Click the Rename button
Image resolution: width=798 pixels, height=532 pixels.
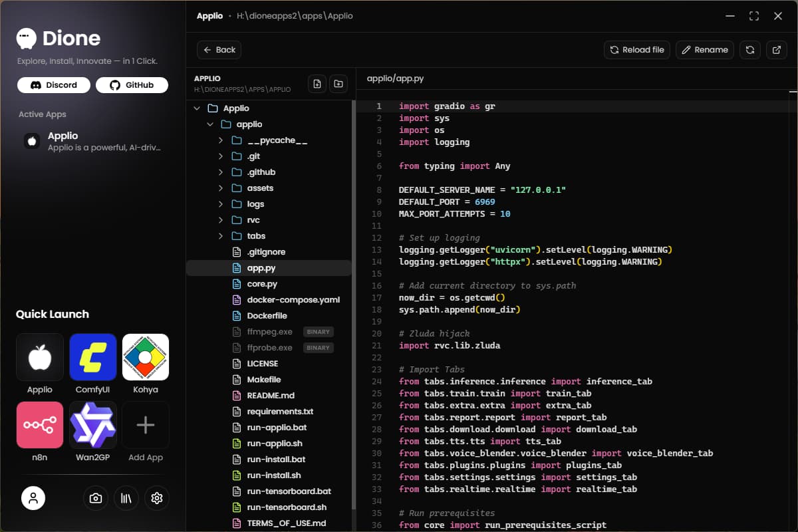pos(705,50)
